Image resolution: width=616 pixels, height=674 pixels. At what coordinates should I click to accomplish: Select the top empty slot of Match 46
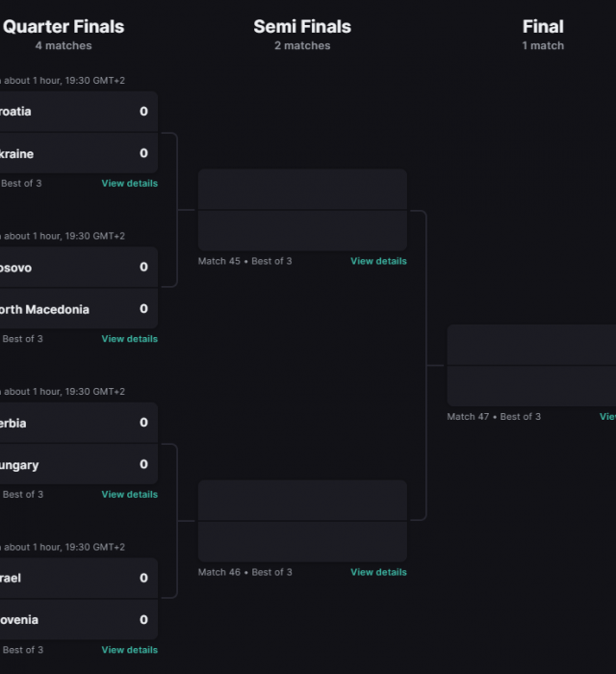click(302, 501)
